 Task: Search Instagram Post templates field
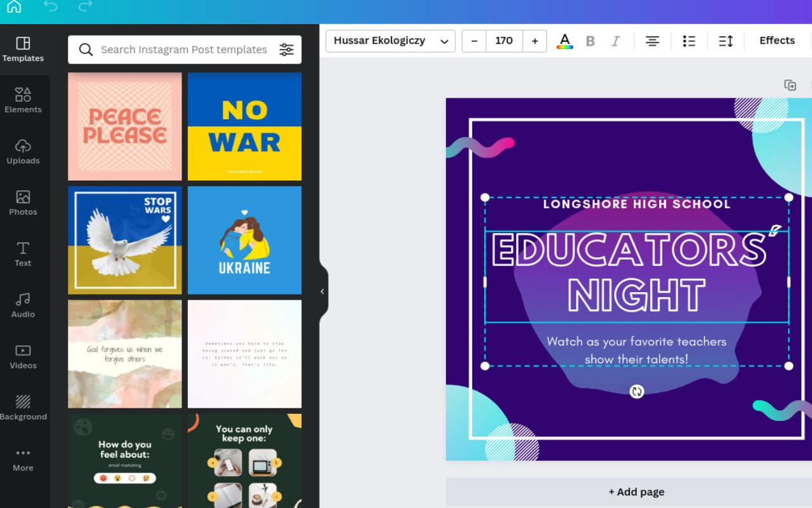[x=184, y=50]
